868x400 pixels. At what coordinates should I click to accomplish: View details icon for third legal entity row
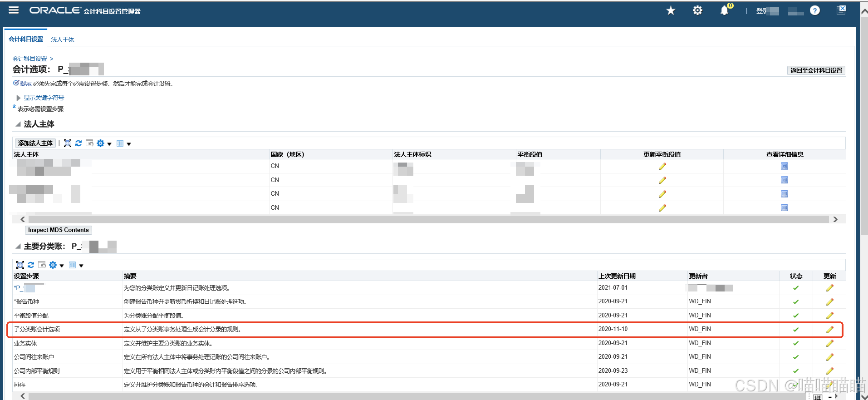(785, 194)
